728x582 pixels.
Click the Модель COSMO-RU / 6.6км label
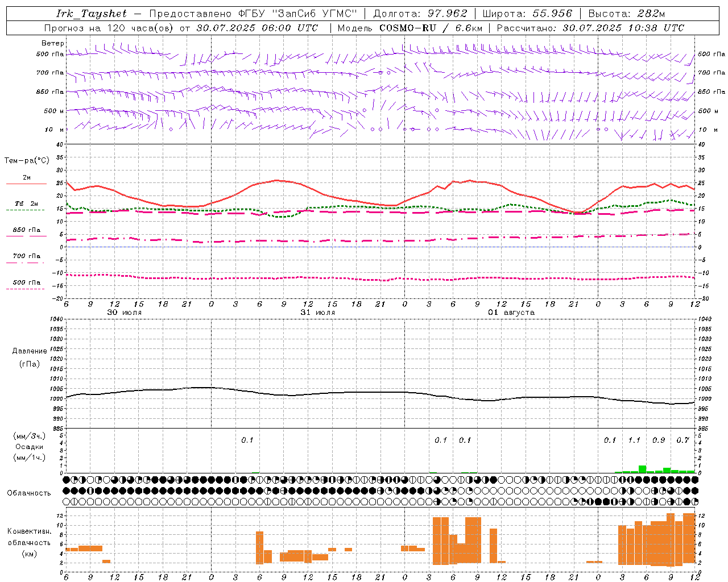[409, 28]
